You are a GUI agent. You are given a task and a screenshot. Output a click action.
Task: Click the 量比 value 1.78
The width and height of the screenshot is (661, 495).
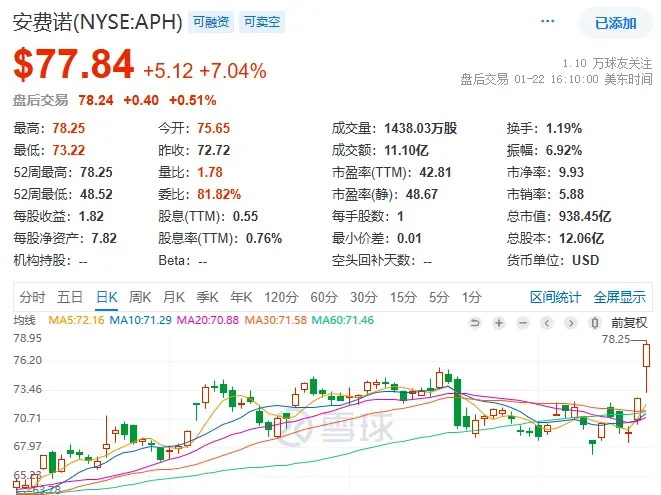coord(210,172)
